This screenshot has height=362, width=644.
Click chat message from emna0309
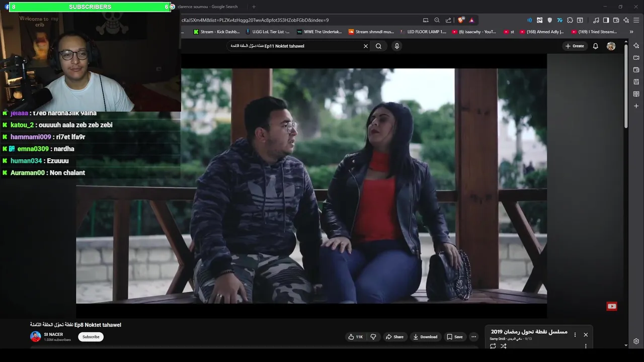pos(38,149)
